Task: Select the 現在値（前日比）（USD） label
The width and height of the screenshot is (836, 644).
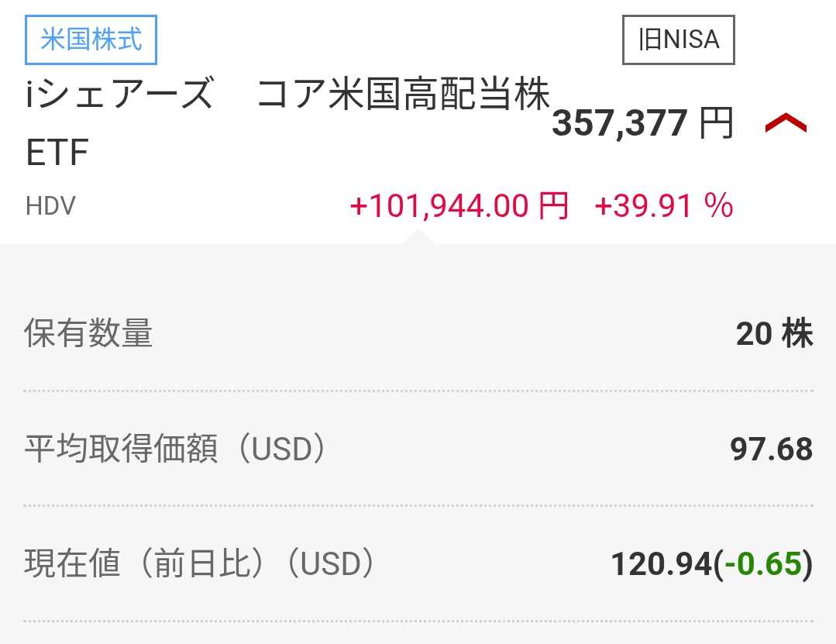Action: coord(200,564)
